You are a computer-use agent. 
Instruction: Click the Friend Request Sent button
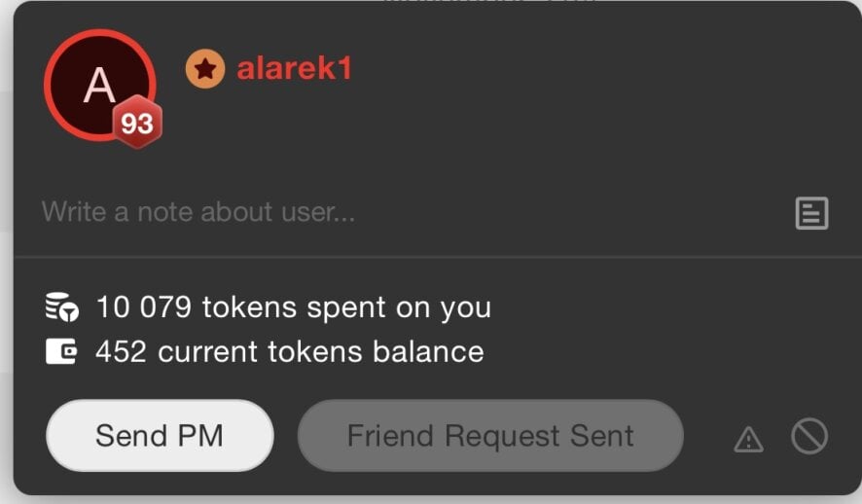tap(490, 435)
